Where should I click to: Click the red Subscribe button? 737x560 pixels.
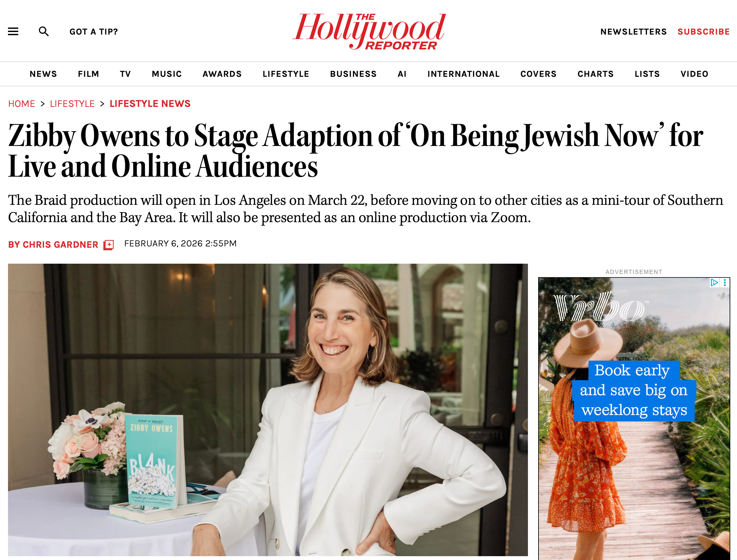coord(704,32)
